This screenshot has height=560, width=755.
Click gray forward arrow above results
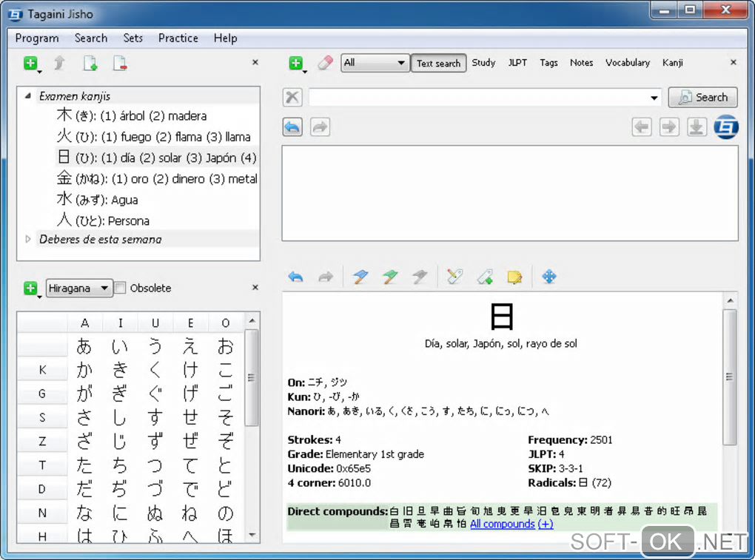(x=321, y=127)
